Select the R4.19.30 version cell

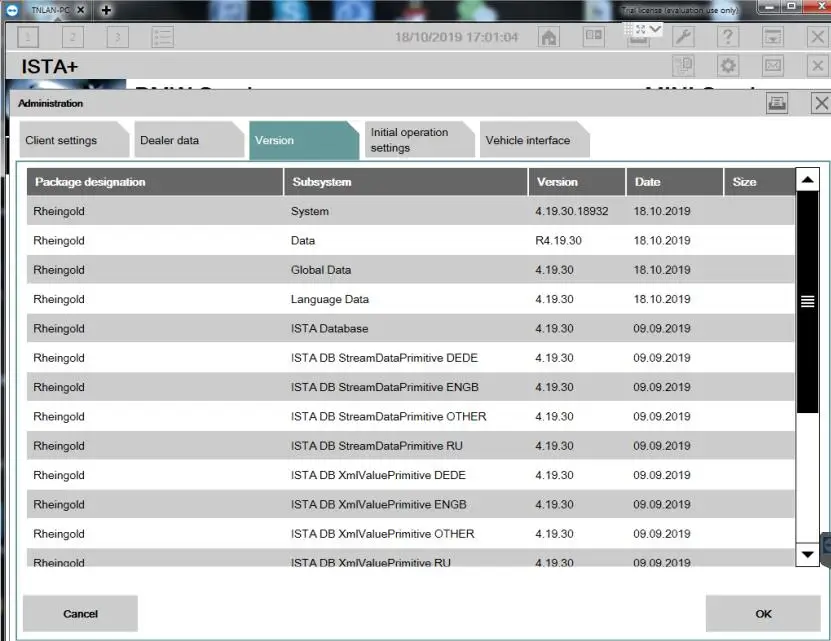(558, 240)
